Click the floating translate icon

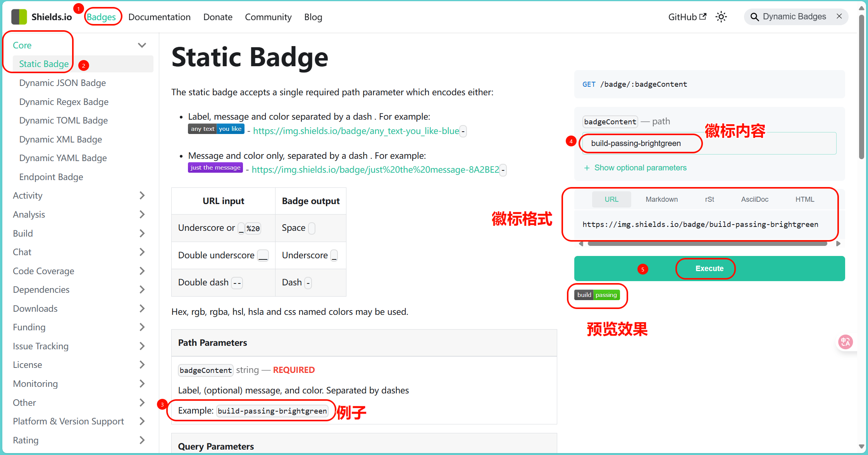point(845,342)
